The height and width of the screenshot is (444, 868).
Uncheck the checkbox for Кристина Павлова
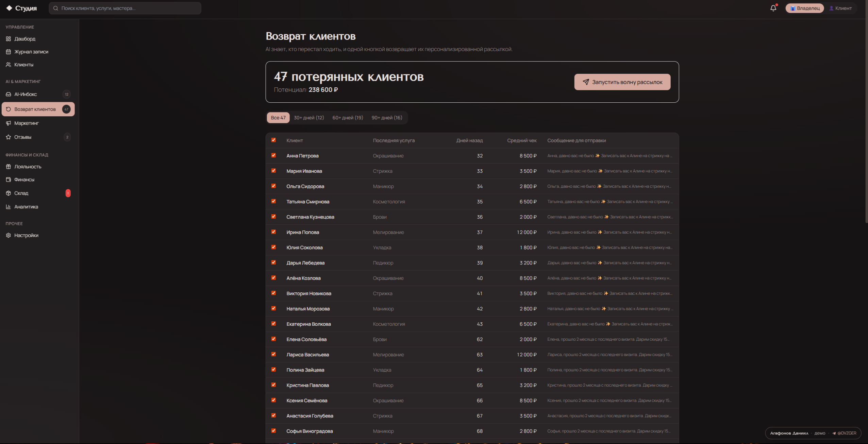[x=273, y=385]
